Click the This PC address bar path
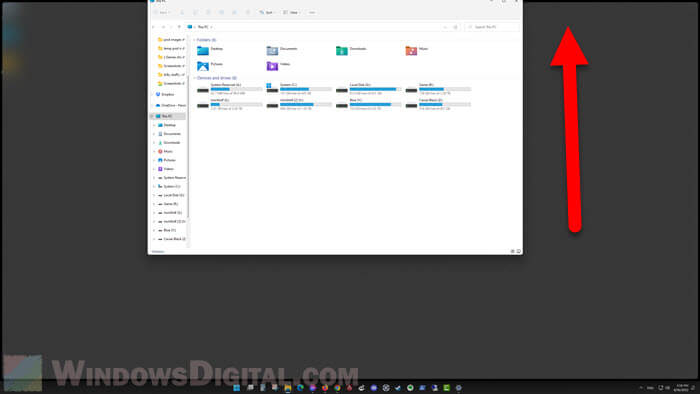The height and width of the screenshot is (394, 700). [203, 27]
